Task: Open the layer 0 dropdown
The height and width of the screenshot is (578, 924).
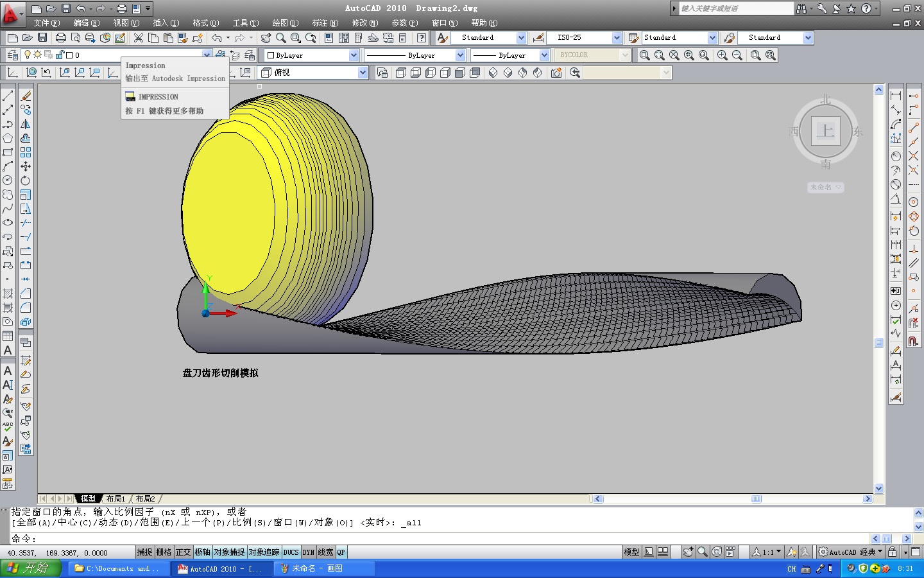Action: (207, 55)
